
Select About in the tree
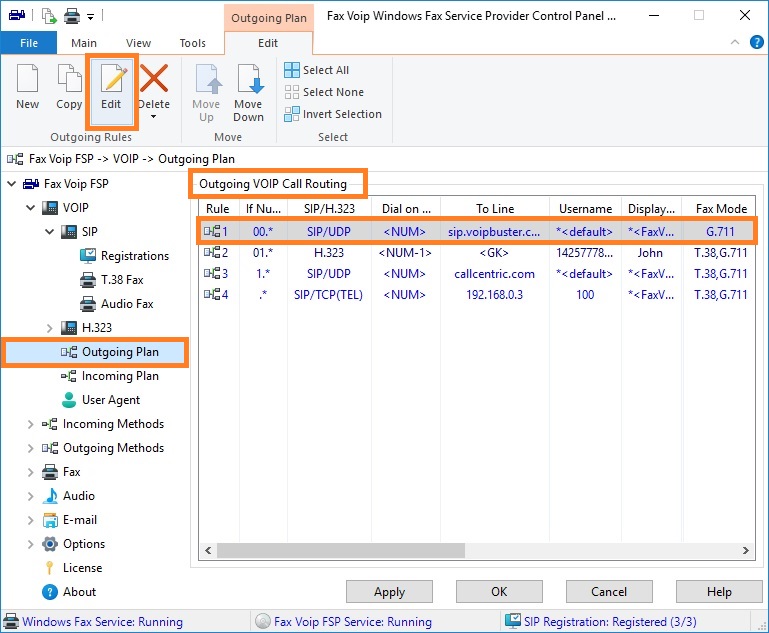click(x=79, y=592)
